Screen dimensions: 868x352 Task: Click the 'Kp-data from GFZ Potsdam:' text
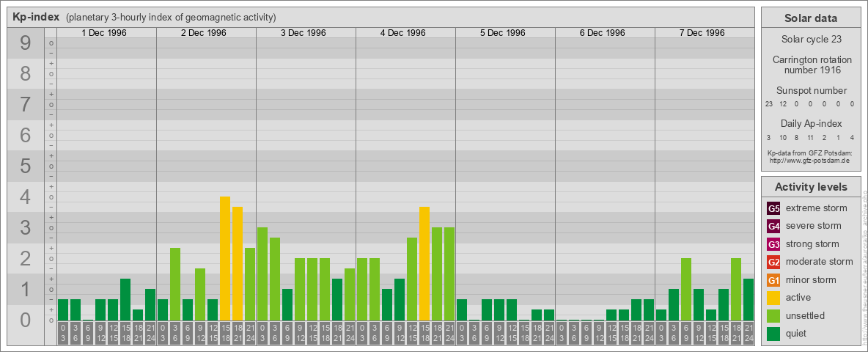[809, 153]
